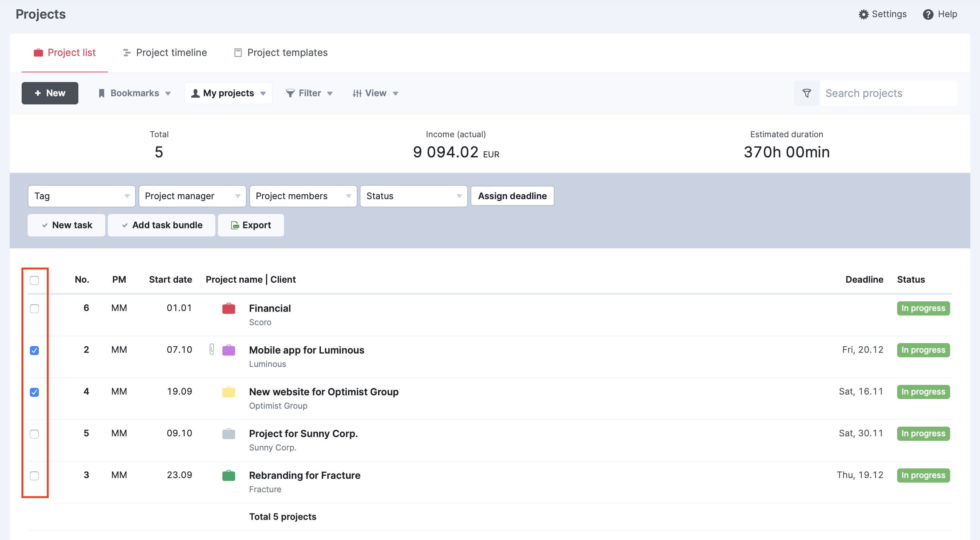Open the Status bulk-edit dropdown

click(x=413, y=196)
